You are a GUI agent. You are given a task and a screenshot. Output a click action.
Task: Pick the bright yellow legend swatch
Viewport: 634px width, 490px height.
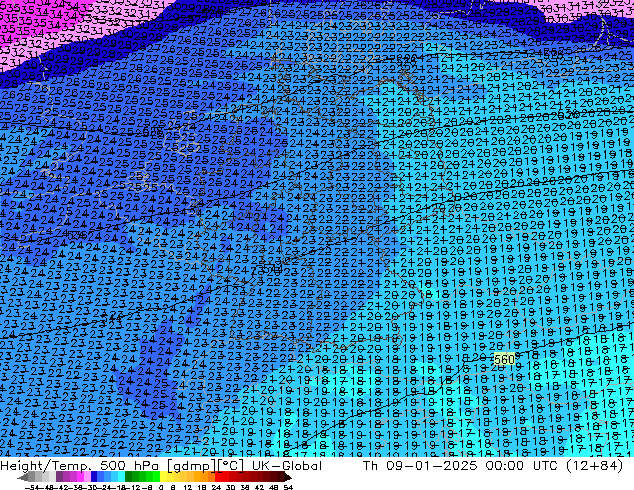click(163, 477)
